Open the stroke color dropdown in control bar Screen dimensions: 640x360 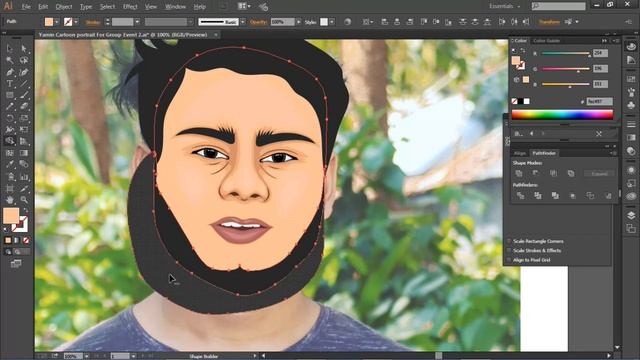pyautogui.click(x=76, y=22)
